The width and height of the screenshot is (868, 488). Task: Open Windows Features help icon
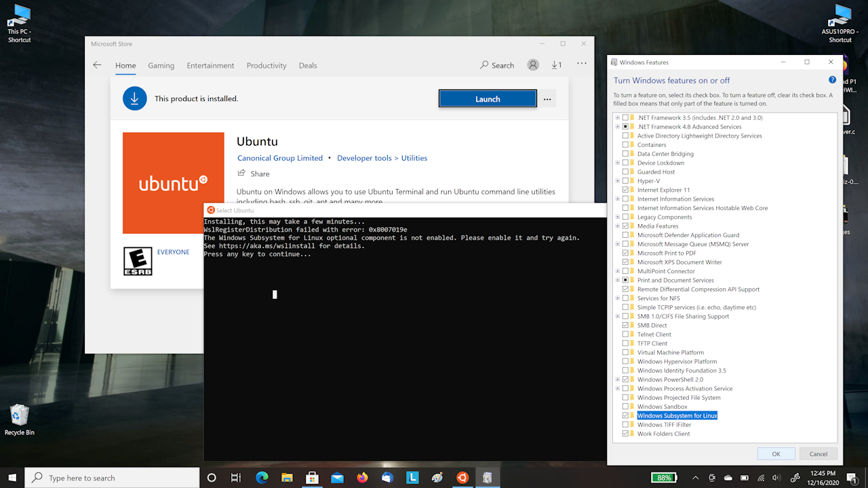pyautogui.click(x=832, y=80)
